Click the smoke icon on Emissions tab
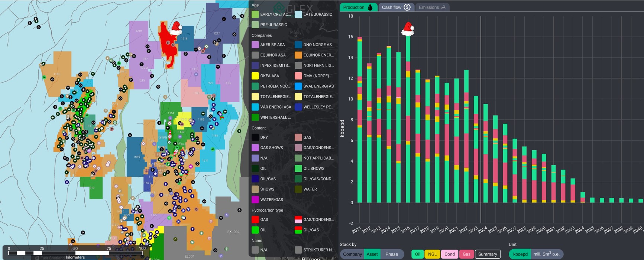 pos(443,7)
